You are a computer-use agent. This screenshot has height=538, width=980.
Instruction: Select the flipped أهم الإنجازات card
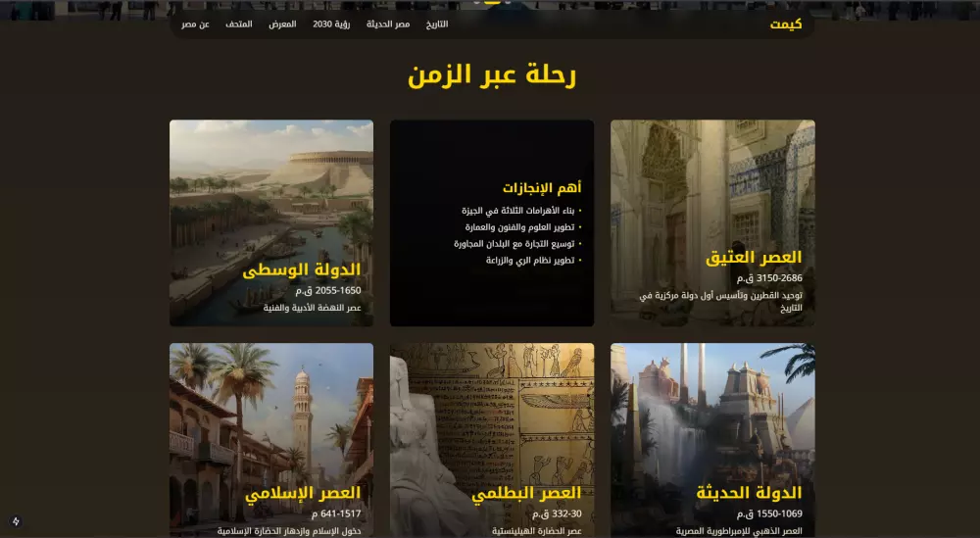pos(492,223)
